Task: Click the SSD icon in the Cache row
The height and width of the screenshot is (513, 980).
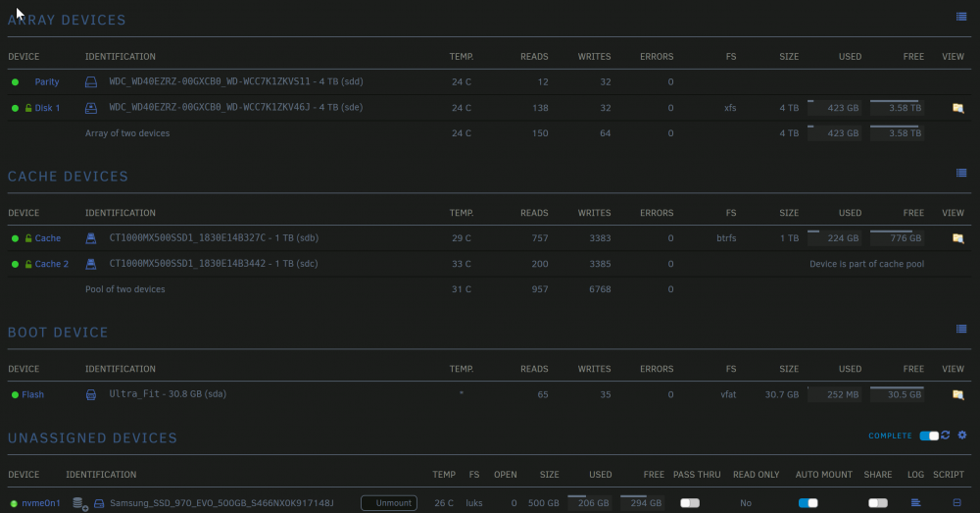Action: pos(90,238)
